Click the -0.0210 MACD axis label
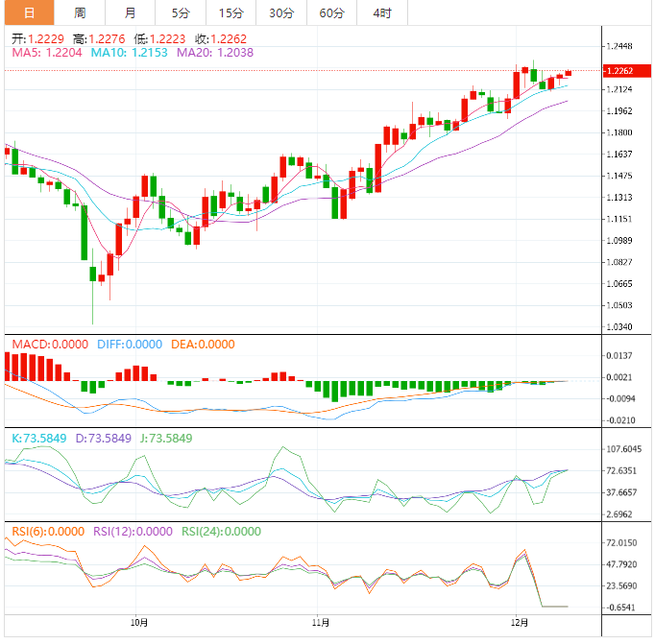The width and height of the screenshot is (655, 644). pos(619,420)
